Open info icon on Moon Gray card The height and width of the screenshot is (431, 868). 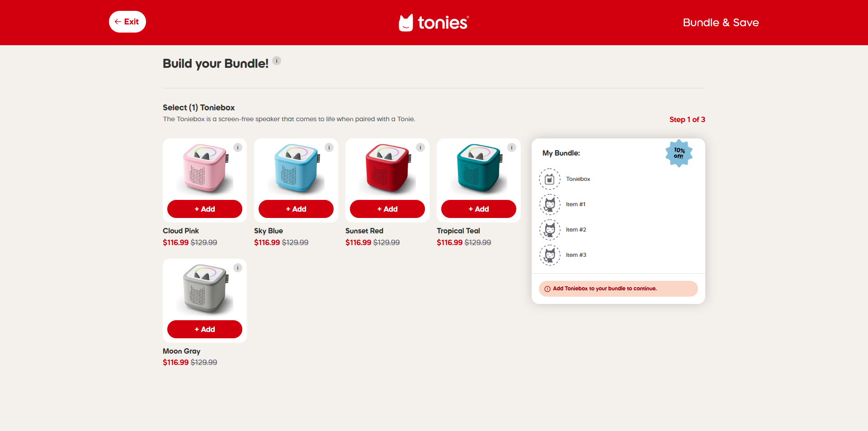pyautogui.click(x=238, y=268)
